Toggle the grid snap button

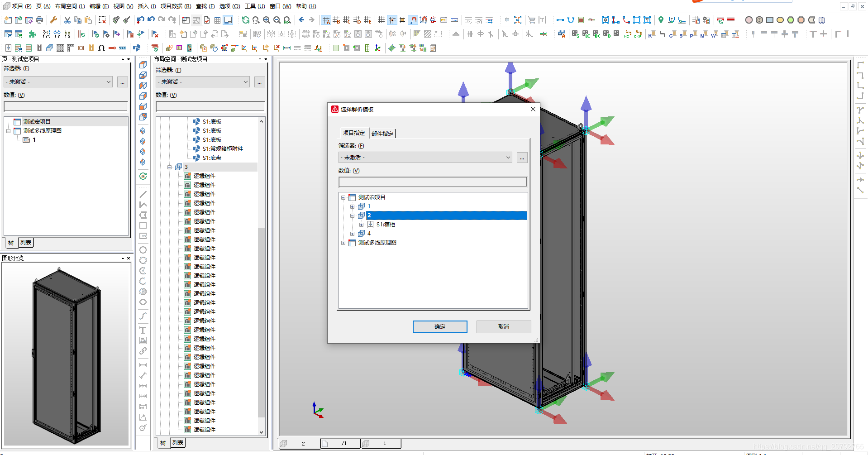point(392,20)
